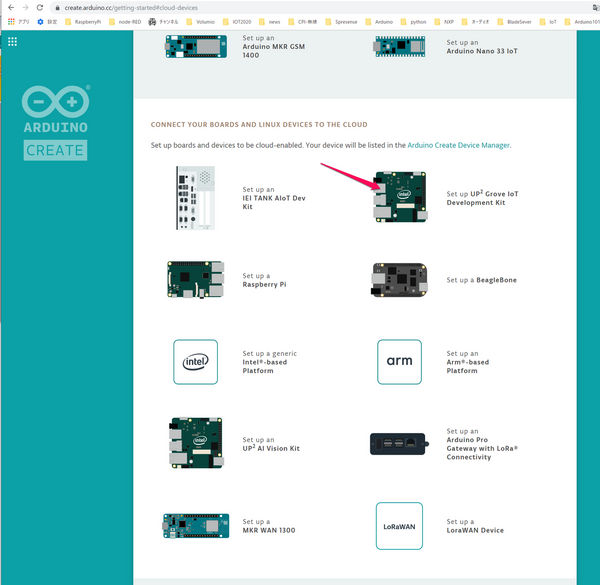Screen dimensions: 600x585
Task: Reload the page with the refresh icon
Action: click(x=40, y=7)
